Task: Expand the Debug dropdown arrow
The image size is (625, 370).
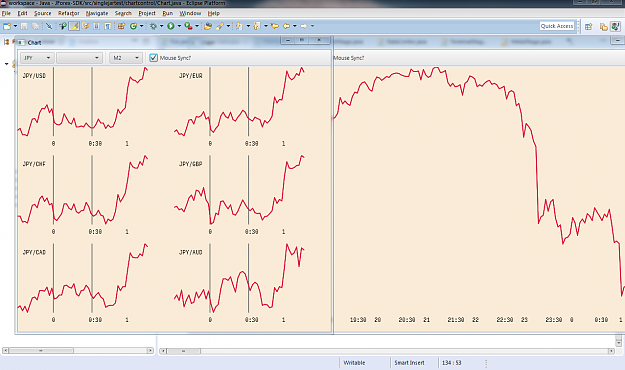Action: pos(161,26)
